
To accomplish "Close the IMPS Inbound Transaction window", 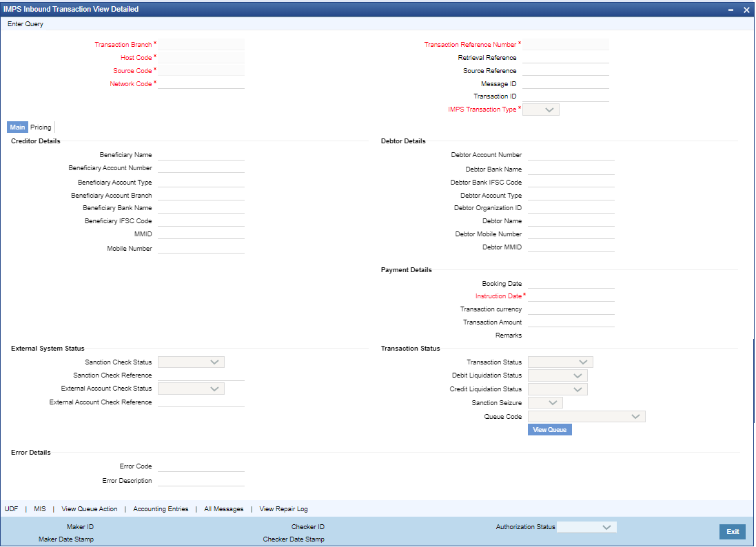I will pos(746,10).
